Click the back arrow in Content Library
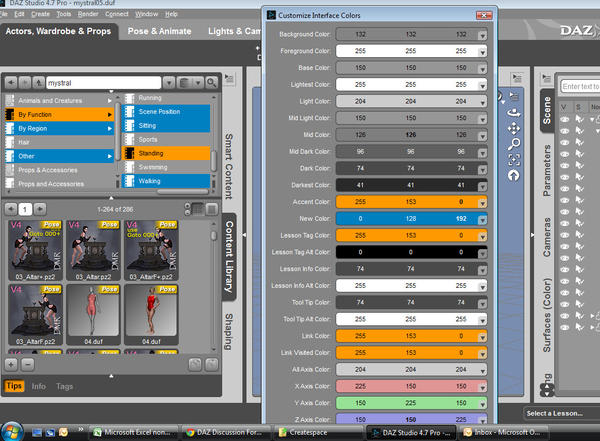 11,82
